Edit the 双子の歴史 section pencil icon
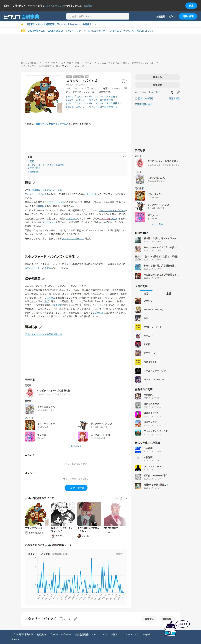 (43, 279)
